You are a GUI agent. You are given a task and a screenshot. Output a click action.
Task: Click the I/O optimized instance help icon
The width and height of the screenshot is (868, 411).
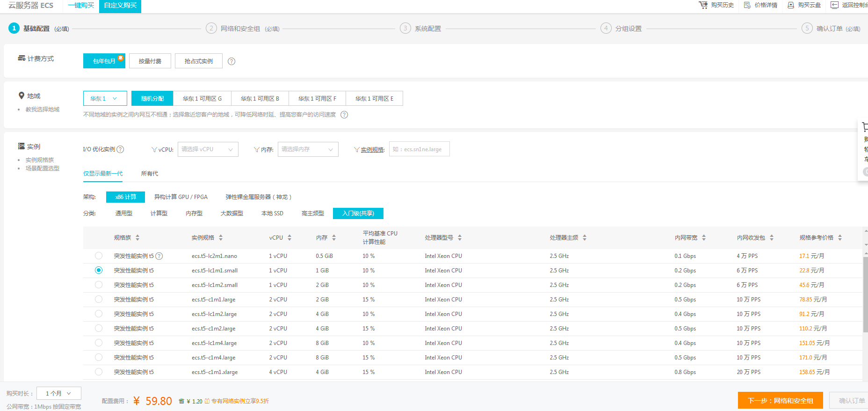120,149
